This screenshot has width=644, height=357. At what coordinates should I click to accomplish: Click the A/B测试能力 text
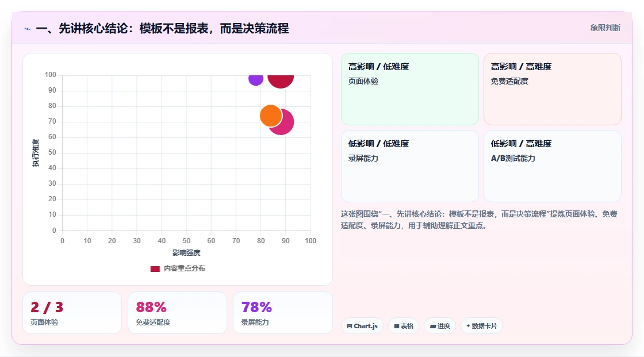[513, 158]
